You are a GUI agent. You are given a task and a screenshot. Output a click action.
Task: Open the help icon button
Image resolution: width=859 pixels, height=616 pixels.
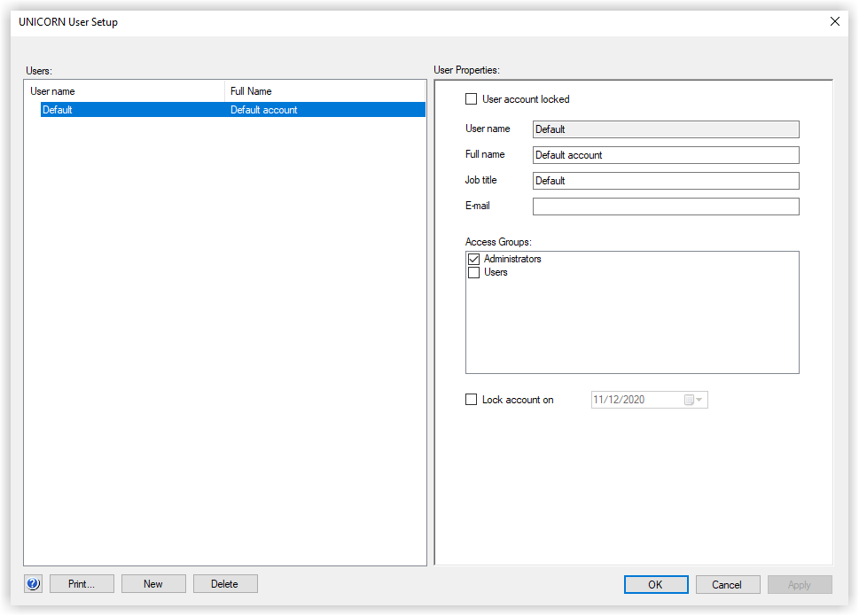click(x=34, y=584)
